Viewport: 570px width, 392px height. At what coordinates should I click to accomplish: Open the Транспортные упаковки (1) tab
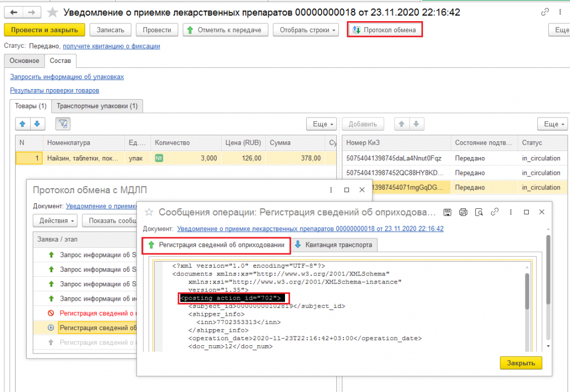97,106
